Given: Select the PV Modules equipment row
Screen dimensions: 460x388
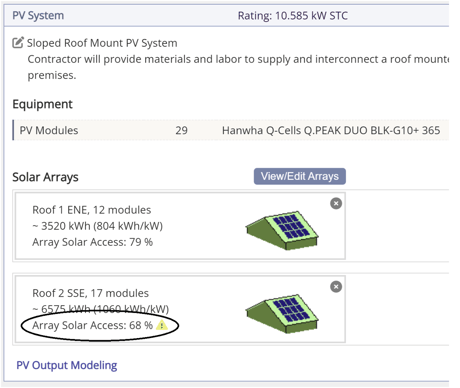Looking at the screenshot, I should coord(231,130).
